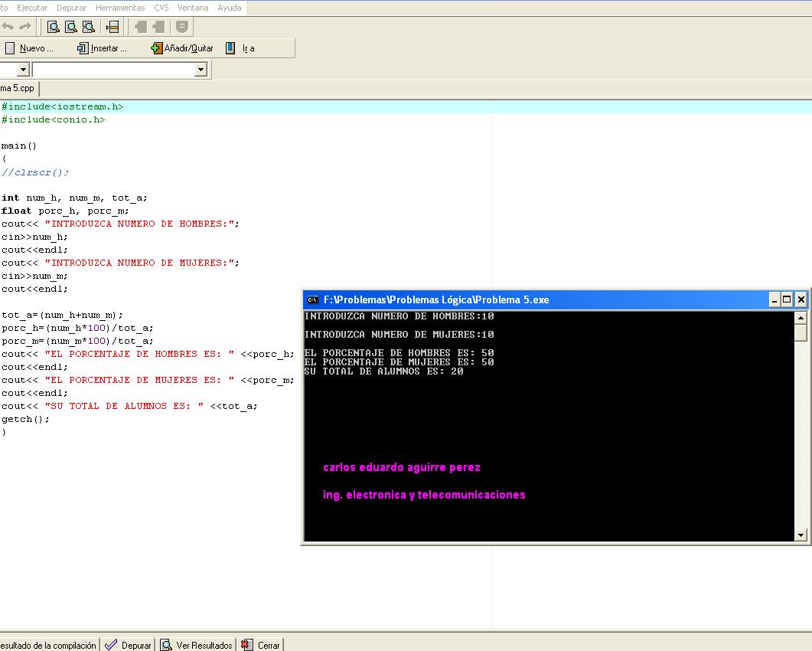Image resolution: width=812 pixels, height=651 pixels.
Task: Click the SU TOTAL DE ALUMNOS code line
Action: pyautogui.click(x=129, y=407)
